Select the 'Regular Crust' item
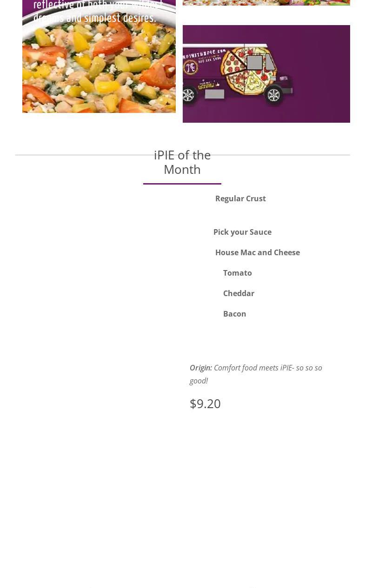The height and width of the screenshot is (588, 365). [240, 198]
